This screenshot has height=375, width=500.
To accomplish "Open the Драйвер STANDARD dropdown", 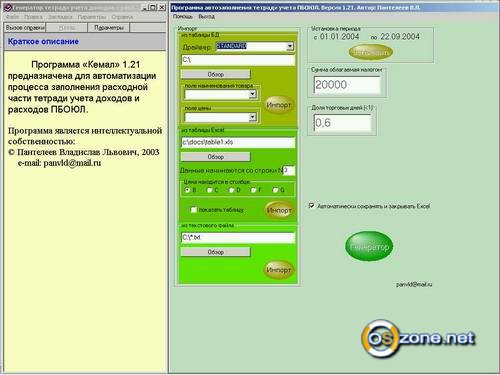I will [290, 46].
